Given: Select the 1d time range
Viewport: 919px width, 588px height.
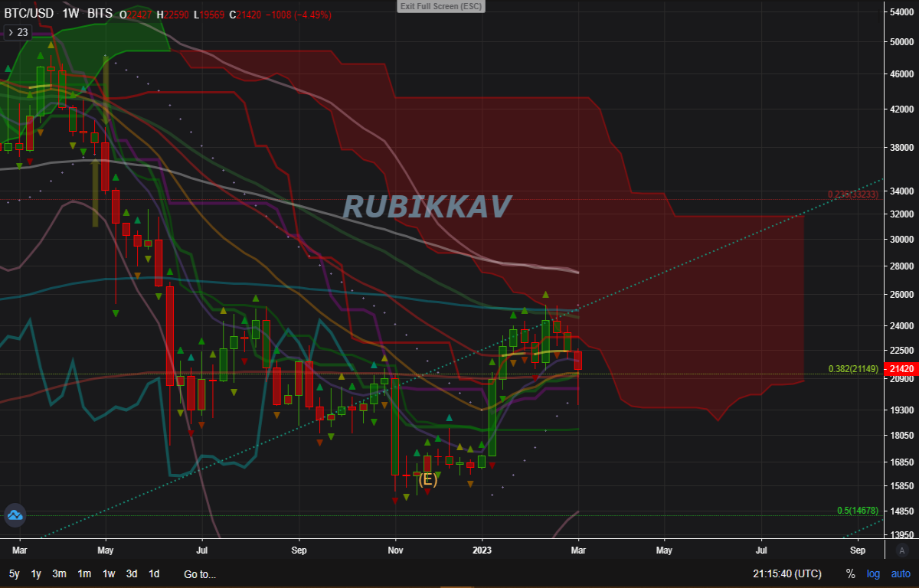Looking at the screenshot, I should pyautogui.click(x=154, y=574).
